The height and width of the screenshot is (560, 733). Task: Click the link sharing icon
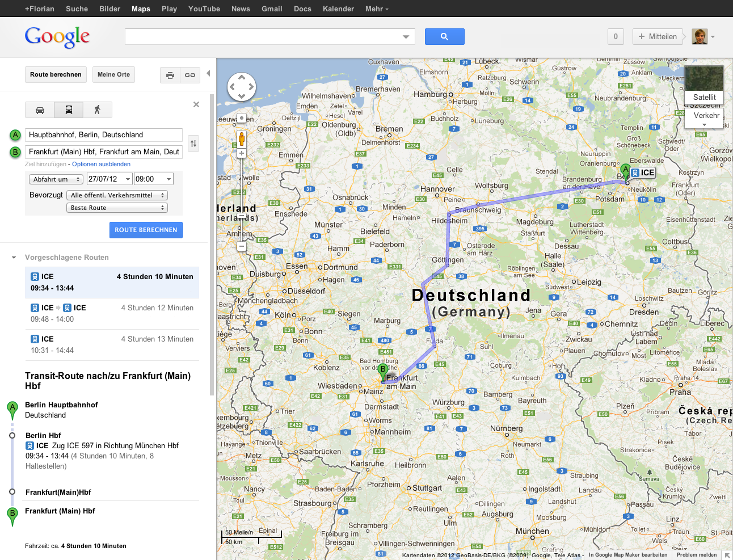[189, 74]
